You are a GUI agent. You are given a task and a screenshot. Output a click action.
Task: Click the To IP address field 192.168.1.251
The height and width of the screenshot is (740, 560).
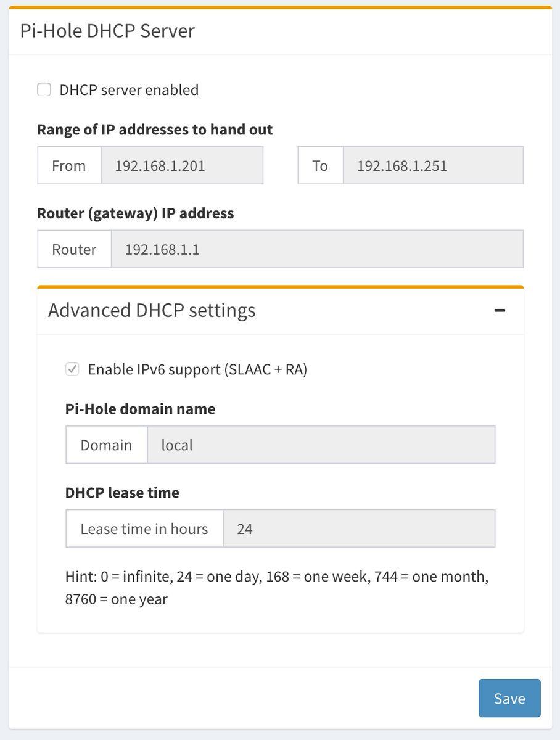coord(433,165)
